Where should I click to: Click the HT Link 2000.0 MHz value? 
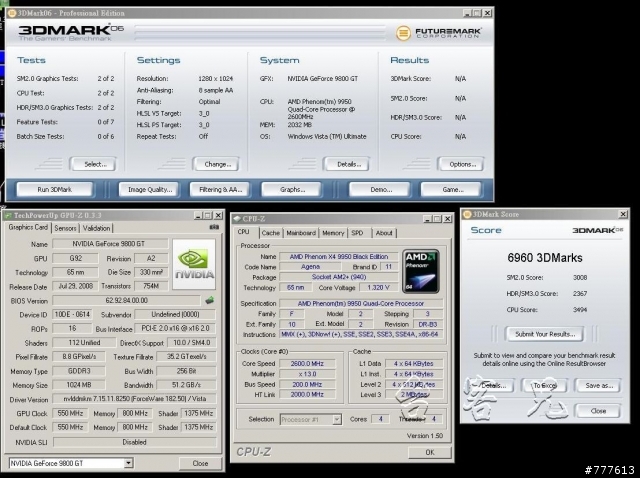307,394
